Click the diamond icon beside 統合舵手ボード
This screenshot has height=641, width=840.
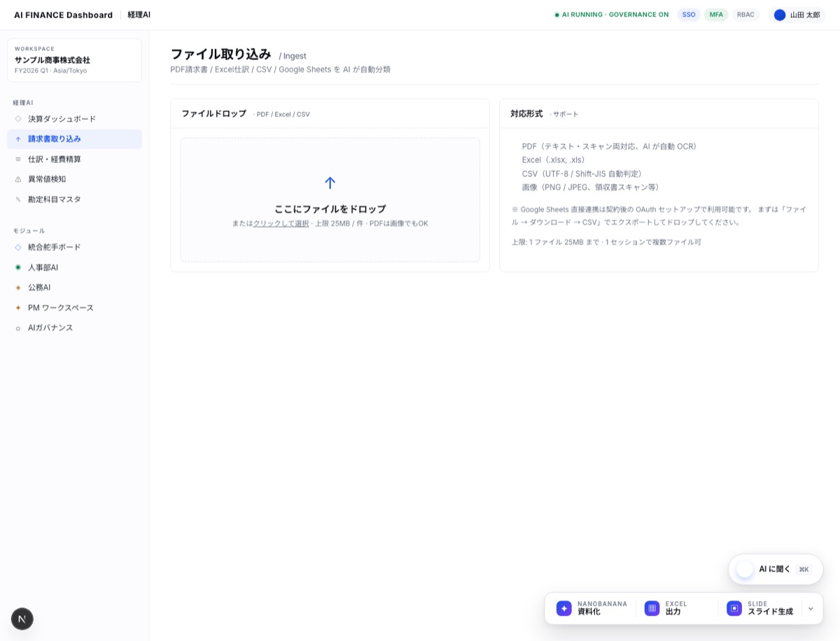click(x=18, y=247)
